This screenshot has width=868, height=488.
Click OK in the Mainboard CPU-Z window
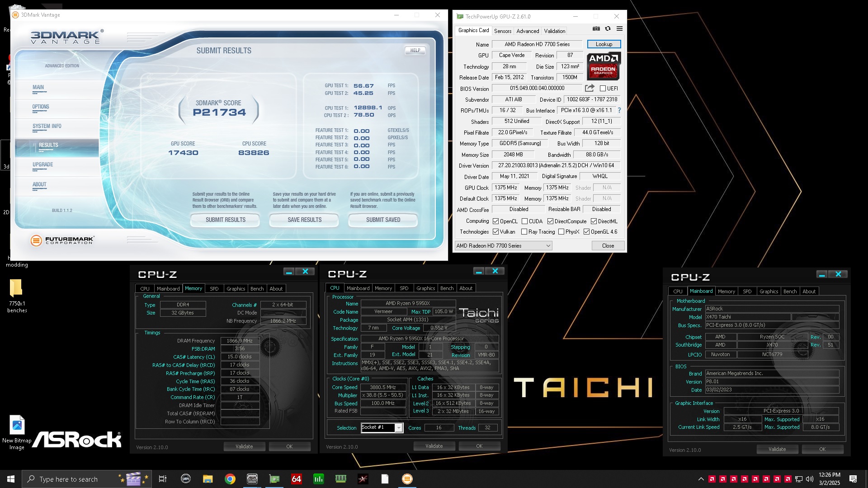tap(822, 449)
